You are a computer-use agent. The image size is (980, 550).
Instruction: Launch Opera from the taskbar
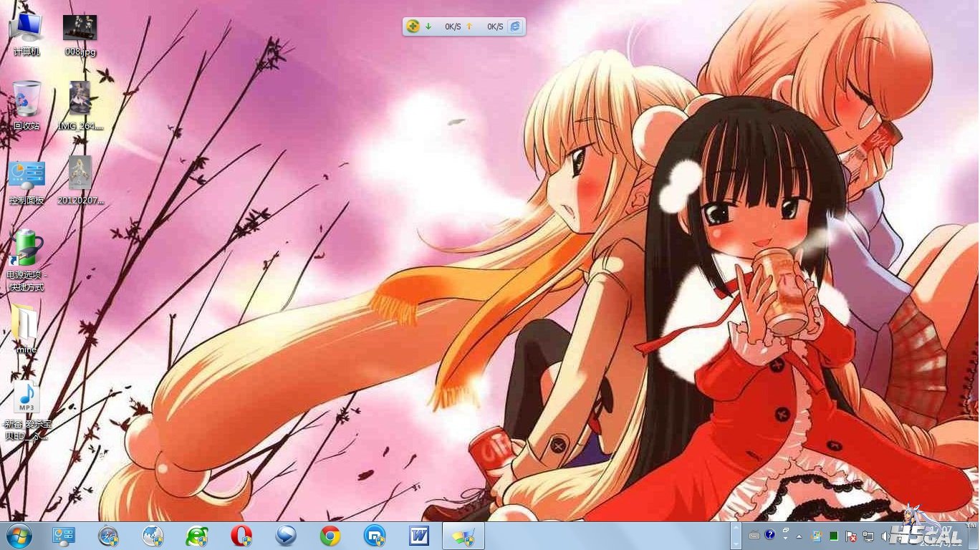(241, 536)
